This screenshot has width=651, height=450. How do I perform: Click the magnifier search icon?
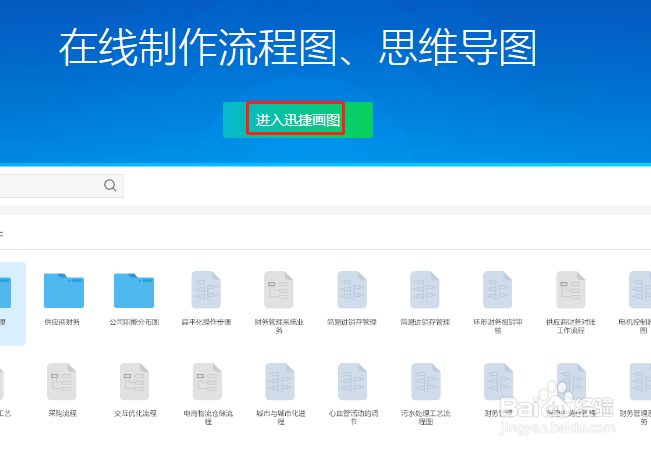coord(110,185)
